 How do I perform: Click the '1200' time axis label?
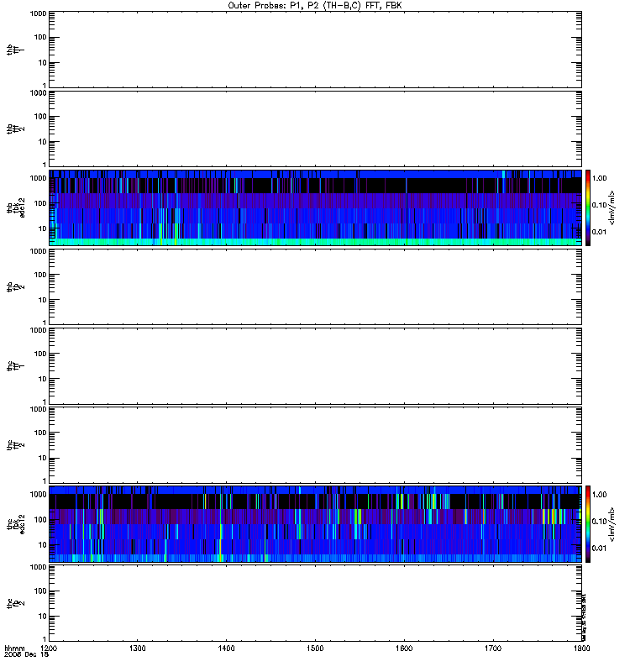click(x=49, y=648)
